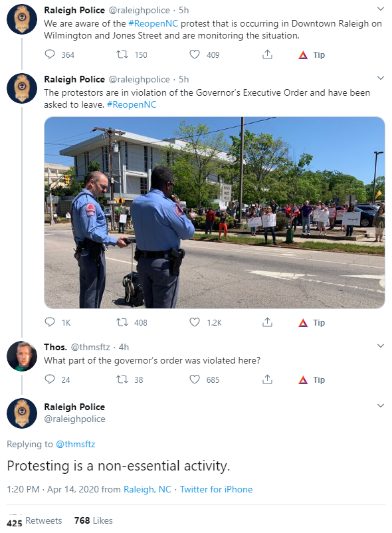Like the Thos. reply with 685 likes
Image resolution: width=392 pixels, height=533 pixels.
point(195,379)
